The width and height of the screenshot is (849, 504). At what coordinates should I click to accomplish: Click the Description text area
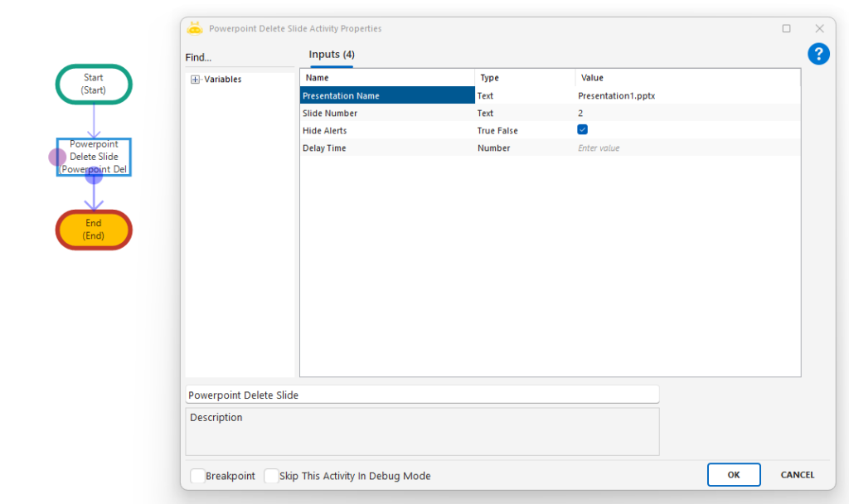point(422,431)
